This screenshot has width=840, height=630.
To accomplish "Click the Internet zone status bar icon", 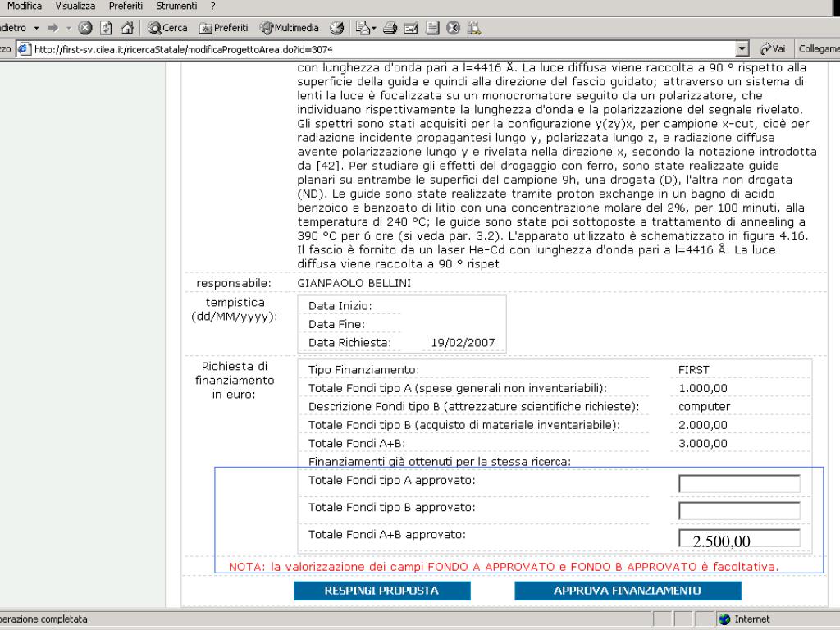I will coord(725,619).
